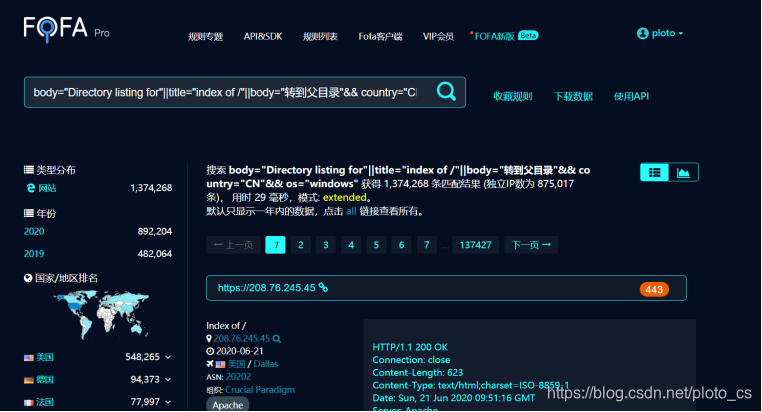The width and height of the screenshot is (762, 412).
Task: Click the user avatar icon beside ploto
Action: click(642, 33)
